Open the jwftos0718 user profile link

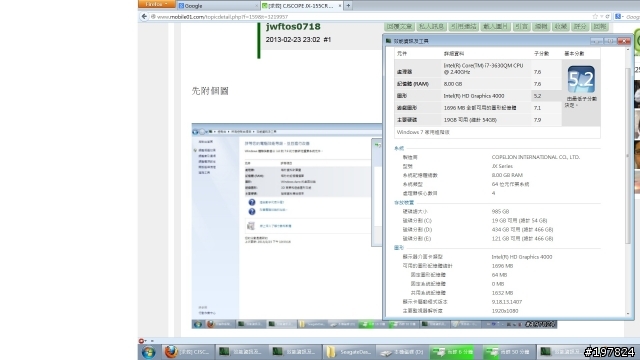(x=293, y=27)
